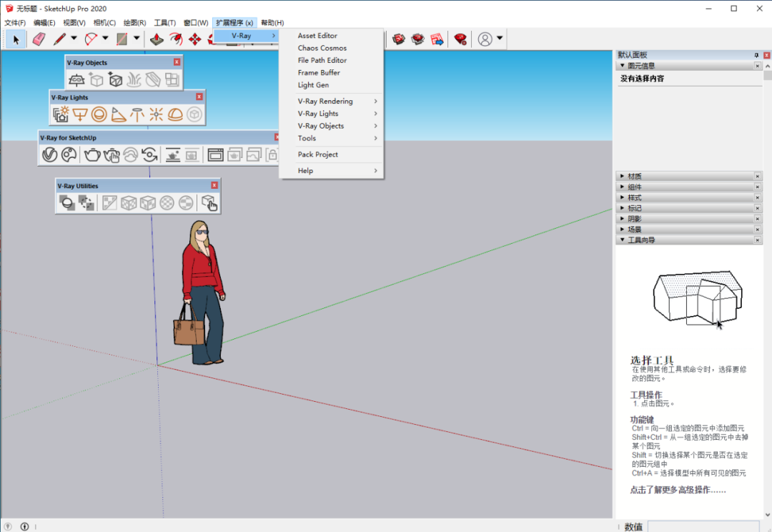Start V-Ray Render teapot icon
The height and width of the screenshot is (532, 772).
click(x=92, y=154)
